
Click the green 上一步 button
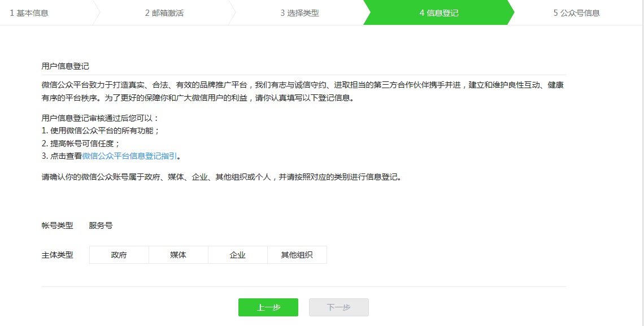pyautogui.click(x=268, y=307)
